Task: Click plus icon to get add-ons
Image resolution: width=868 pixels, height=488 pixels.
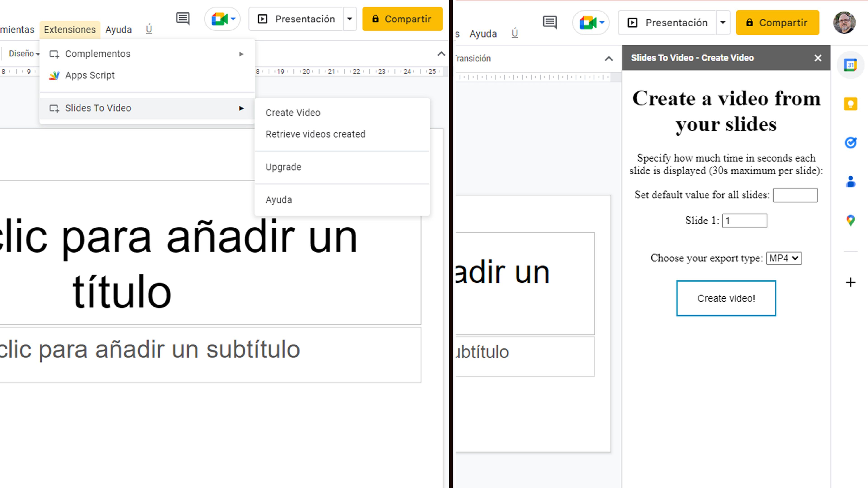Action: coord(850,282)
